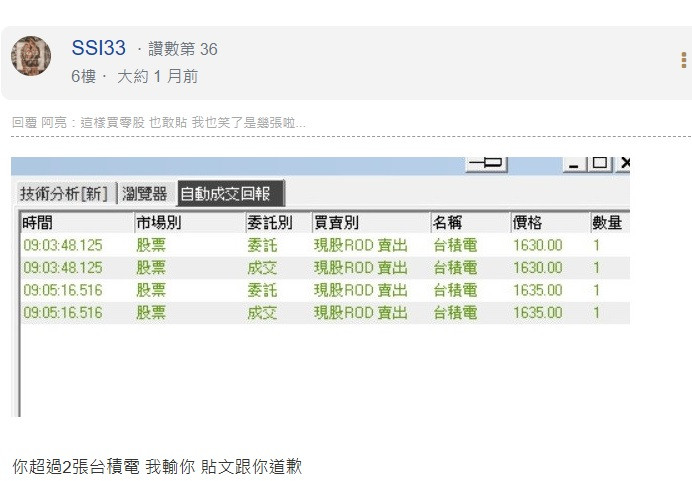Image resolution: width=692 pixels, height=481 pixels.
Task: Close the trading window
Action: pos(624,163)
